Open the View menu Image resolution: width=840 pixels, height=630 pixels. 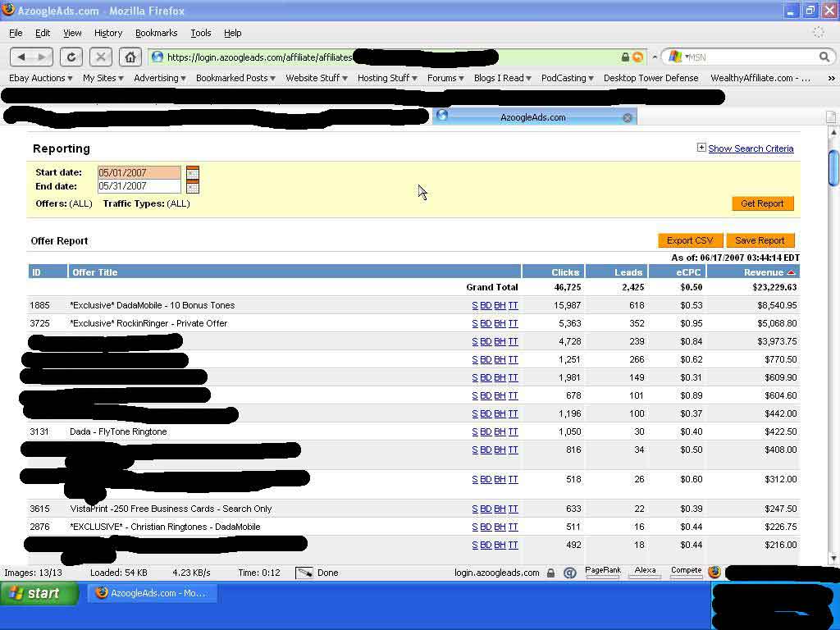(72, 33)
